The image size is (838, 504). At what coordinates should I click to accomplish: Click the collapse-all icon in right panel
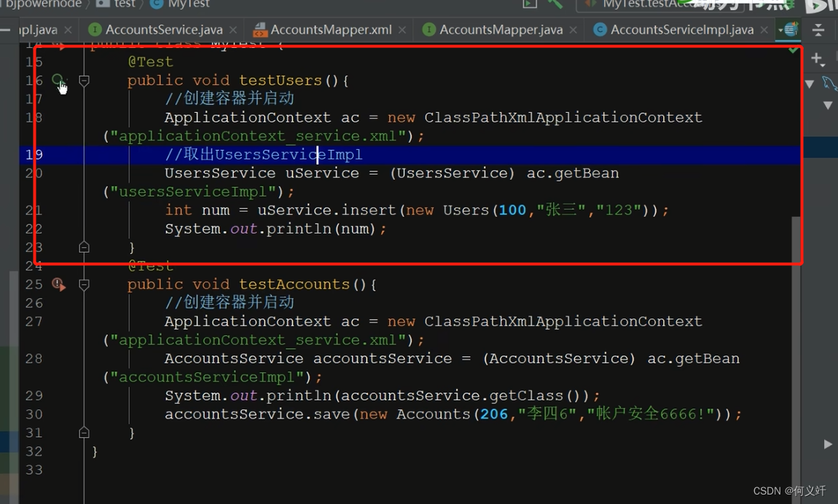[818, 30]
